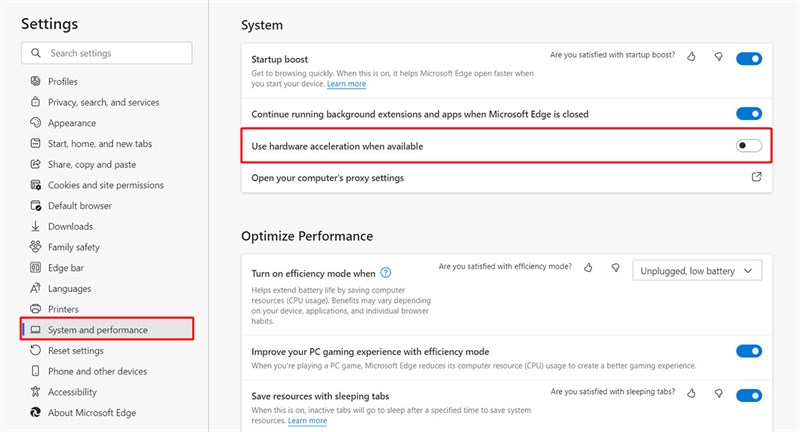Viewport: 800px width, 432px height.
Task: Enable hardware acceleration toggle
Action: [x=749, y=146]
